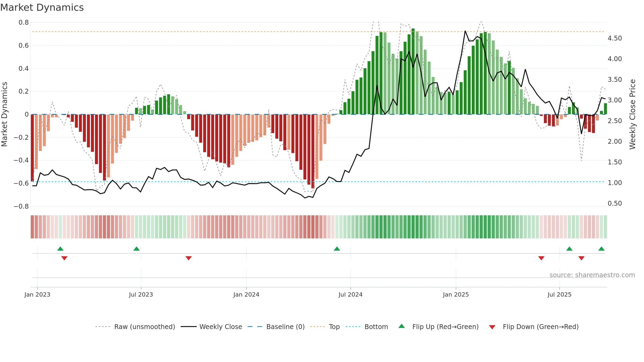
Task: Click the positive 0.4 left axis tick label
Action: coord(24,69)
